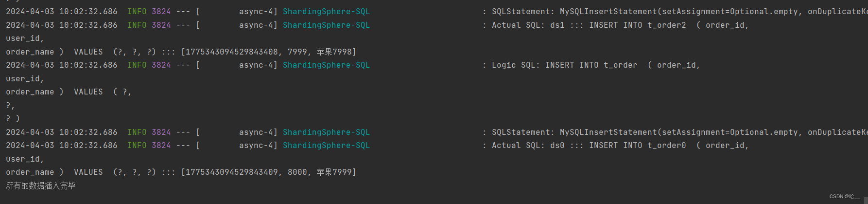Click the 'Actual SQL: ds1' log text
The image size is (868, 204).
pyautogui.click(x=528, y=25)
